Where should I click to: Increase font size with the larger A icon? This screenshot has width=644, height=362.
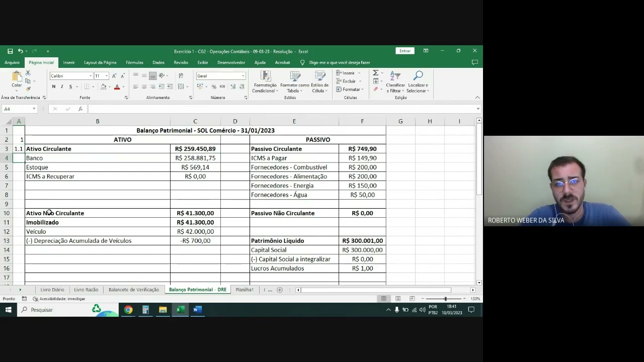tap(114, 76)
